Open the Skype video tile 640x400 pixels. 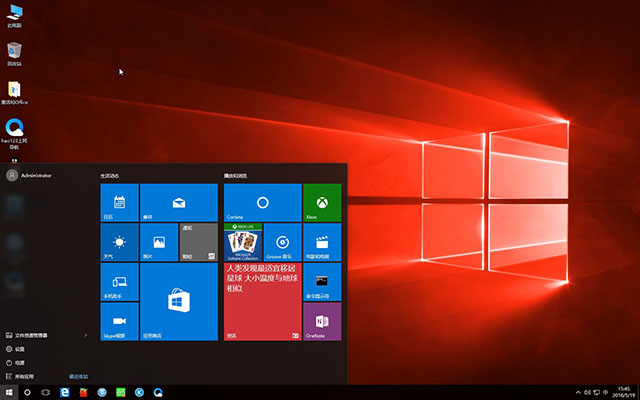[x=119, y=322]
